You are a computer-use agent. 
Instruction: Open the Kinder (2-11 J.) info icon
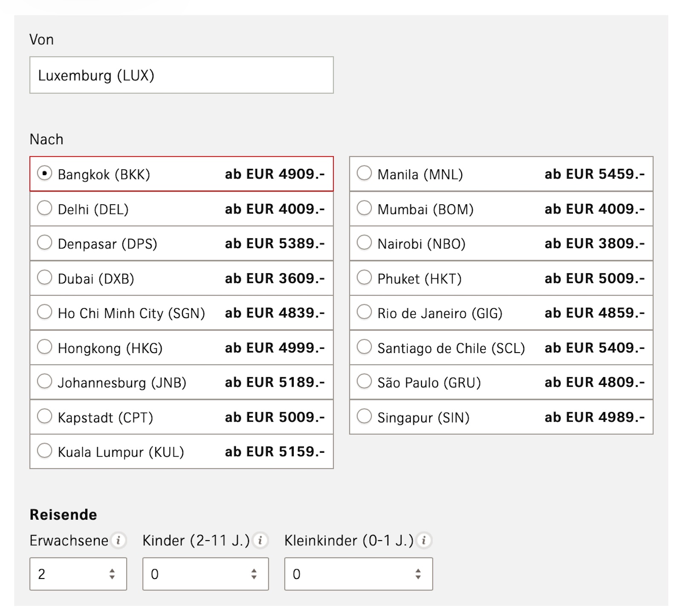point(260,540)
